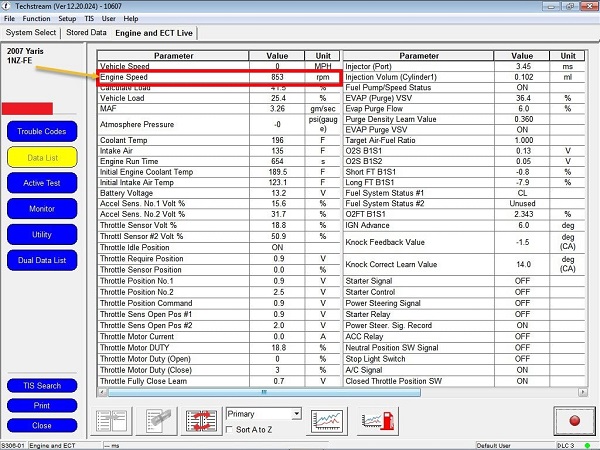
Task: Click the red color bar under vehicle info
Action: point(27,108)
